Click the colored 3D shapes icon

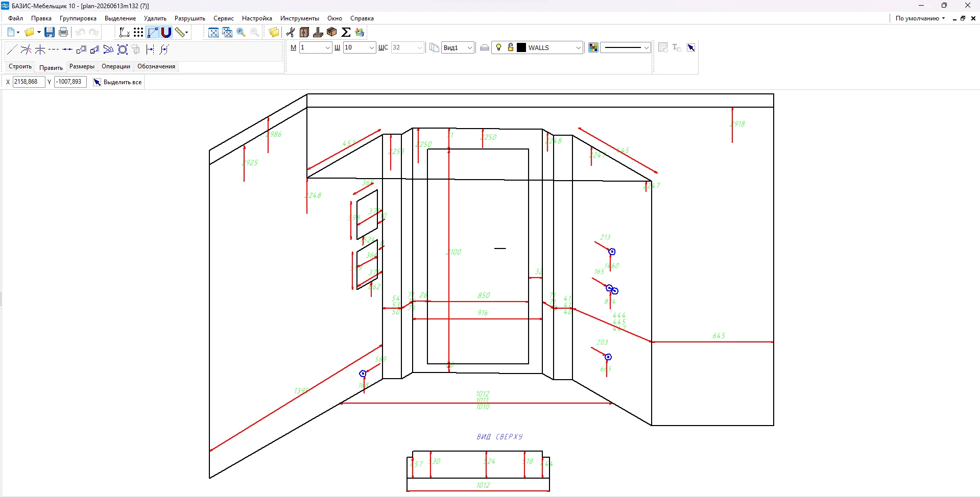360,32
